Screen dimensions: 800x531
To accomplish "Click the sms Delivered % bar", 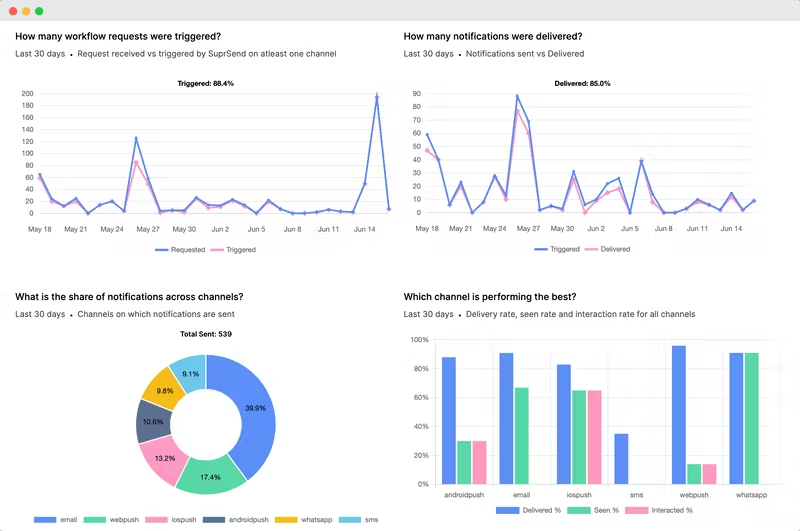I will 621,459.
